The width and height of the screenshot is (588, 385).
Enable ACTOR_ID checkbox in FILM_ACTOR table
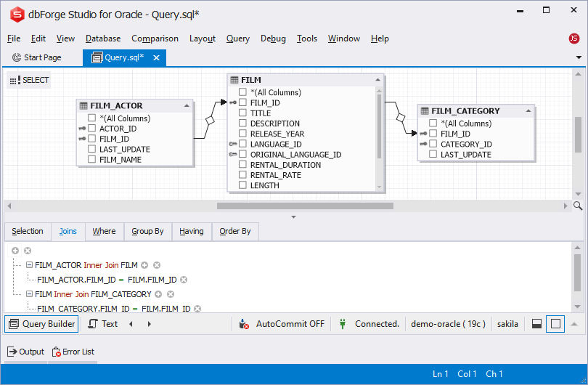pyautogui.click(x=92, y=129)
